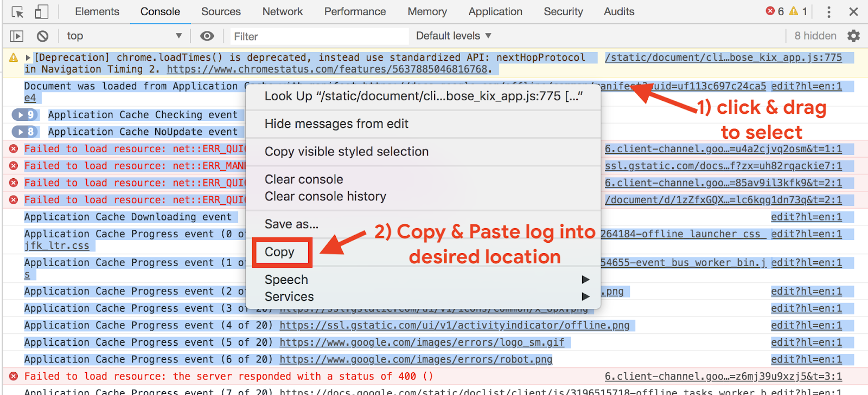Open source link ending =85av9il3kfk9&t=2:1

coord(724,183)
